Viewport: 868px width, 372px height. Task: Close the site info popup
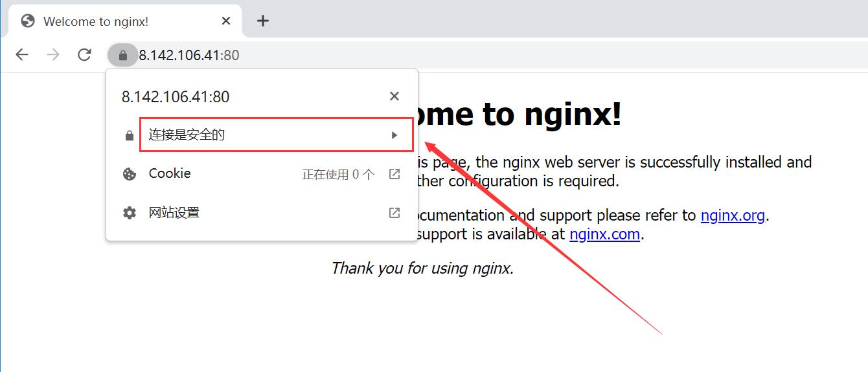tap(394, 96)
